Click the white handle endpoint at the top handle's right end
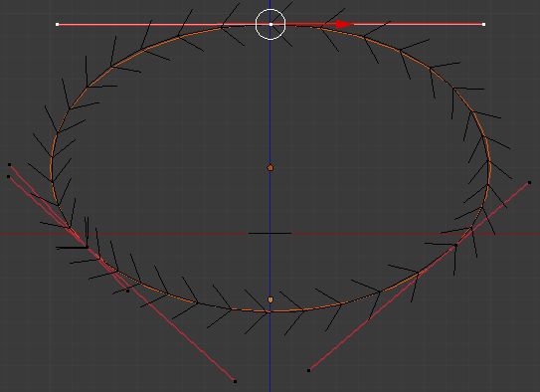This screenshot has height=392, width=540. click(484, 24)
